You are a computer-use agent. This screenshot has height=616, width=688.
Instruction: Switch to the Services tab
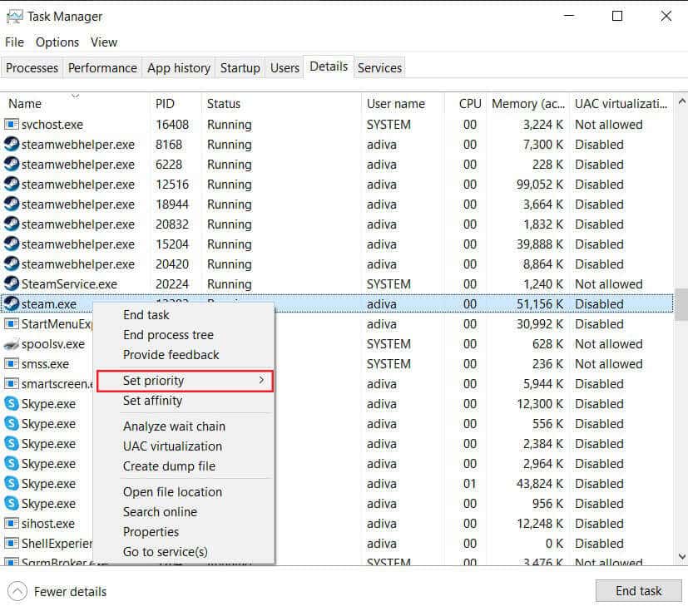(x=379, y=68)
